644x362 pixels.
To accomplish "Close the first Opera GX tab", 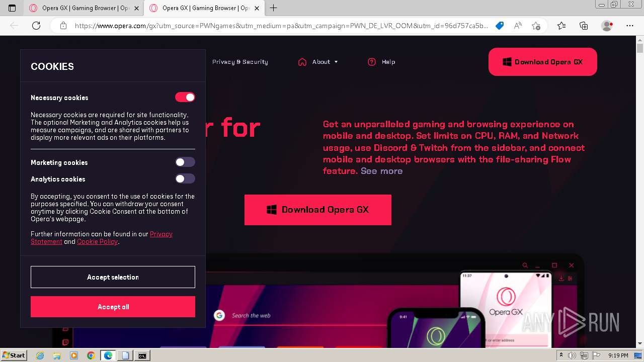I will pyautogui.click(x=136, y=8).
